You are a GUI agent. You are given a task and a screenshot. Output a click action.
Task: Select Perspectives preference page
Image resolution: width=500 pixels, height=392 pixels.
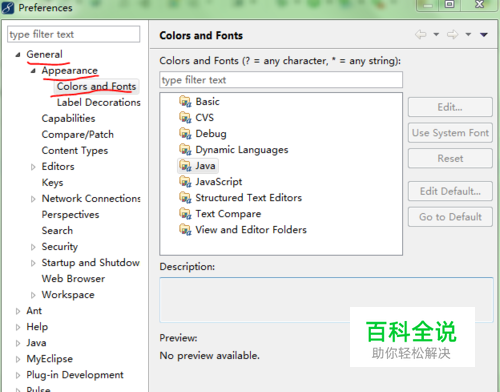(70, 214)
